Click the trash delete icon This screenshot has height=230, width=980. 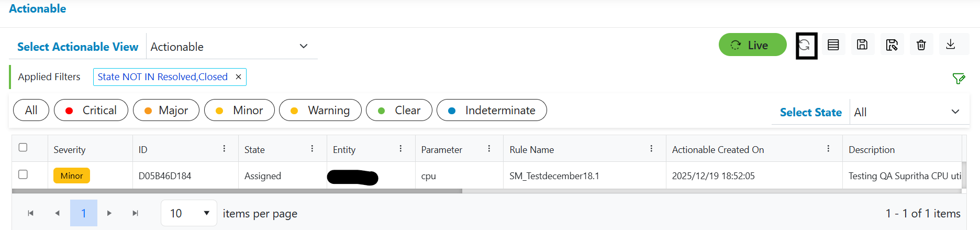pyautogui.click(x=921, y=45)
